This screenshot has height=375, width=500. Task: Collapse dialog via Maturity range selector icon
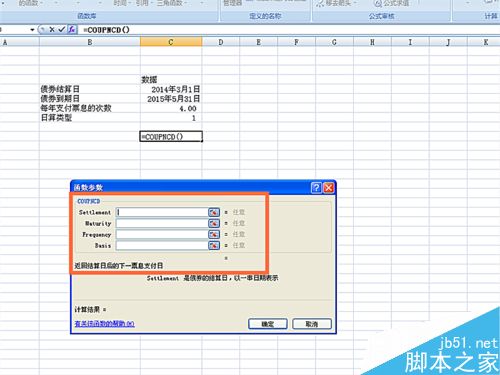[x=214, y=223]
